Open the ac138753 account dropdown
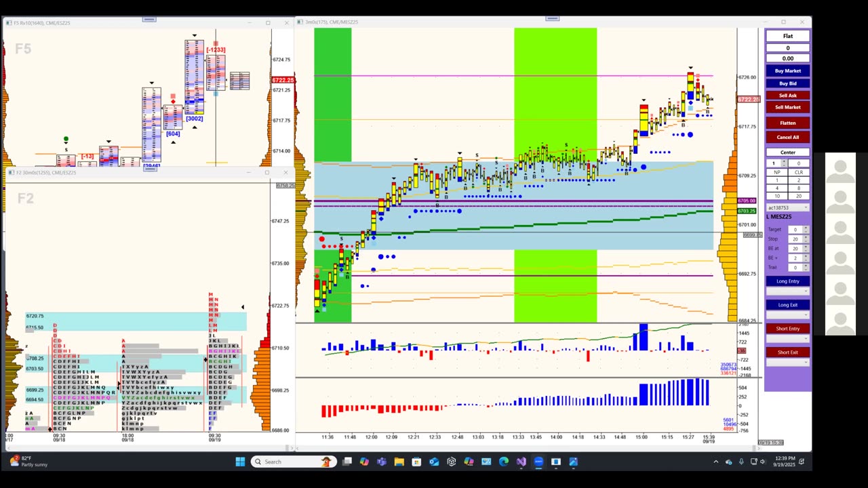Viewport: 868px width, 488px height. [x=787, y=207]
